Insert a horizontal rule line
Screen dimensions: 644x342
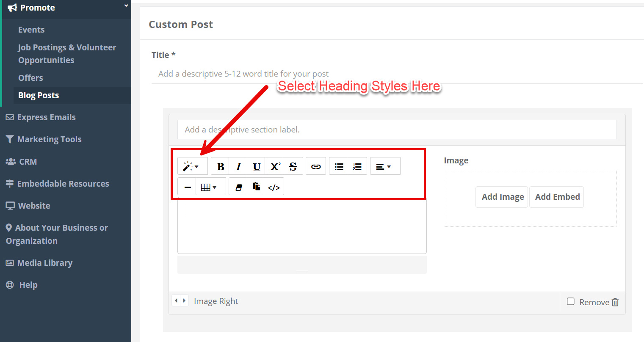187,187
